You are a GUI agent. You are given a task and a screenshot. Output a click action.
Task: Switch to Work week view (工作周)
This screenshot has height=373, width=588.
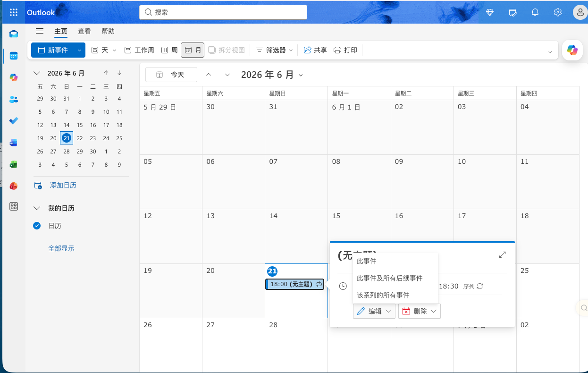(139, 50)
